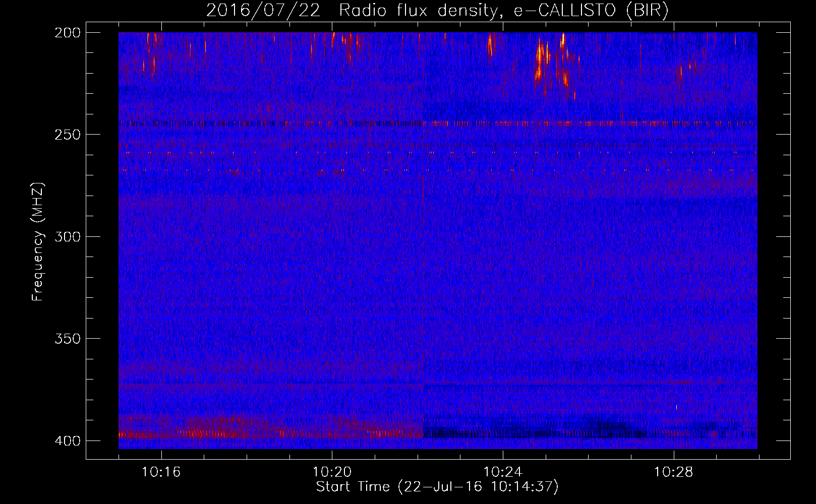Click the 200 frequency tick label
Screen dimensions: 816x504
(x=68, y=33)
